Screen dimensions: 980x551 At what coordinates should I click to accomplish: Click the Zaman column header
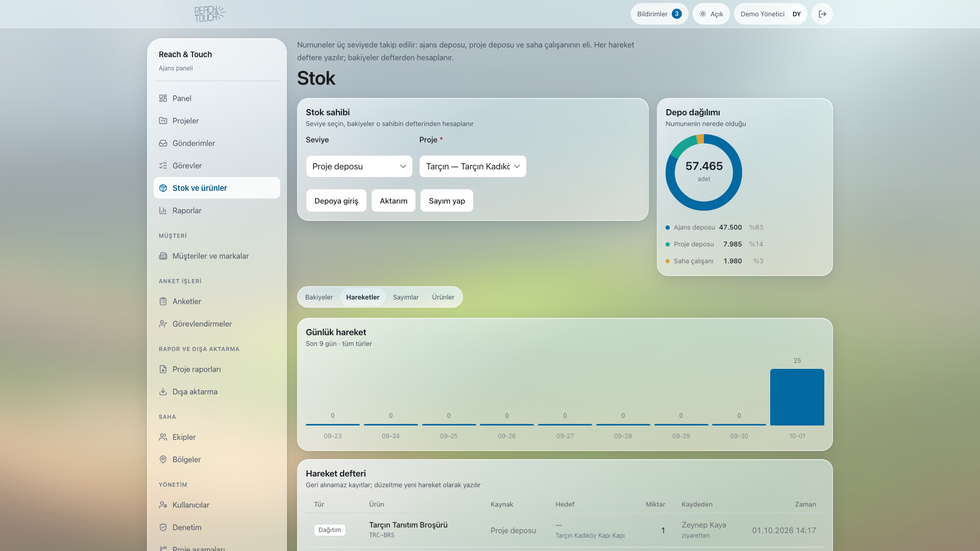pos(805,504)
